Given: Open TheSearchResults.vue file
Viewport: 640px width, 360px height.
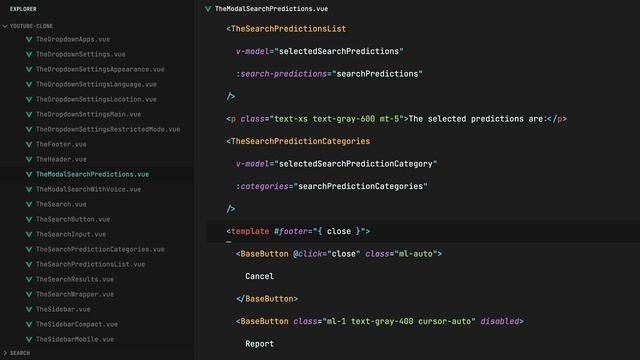Looking at the screenshot, I should pos(75,280).
